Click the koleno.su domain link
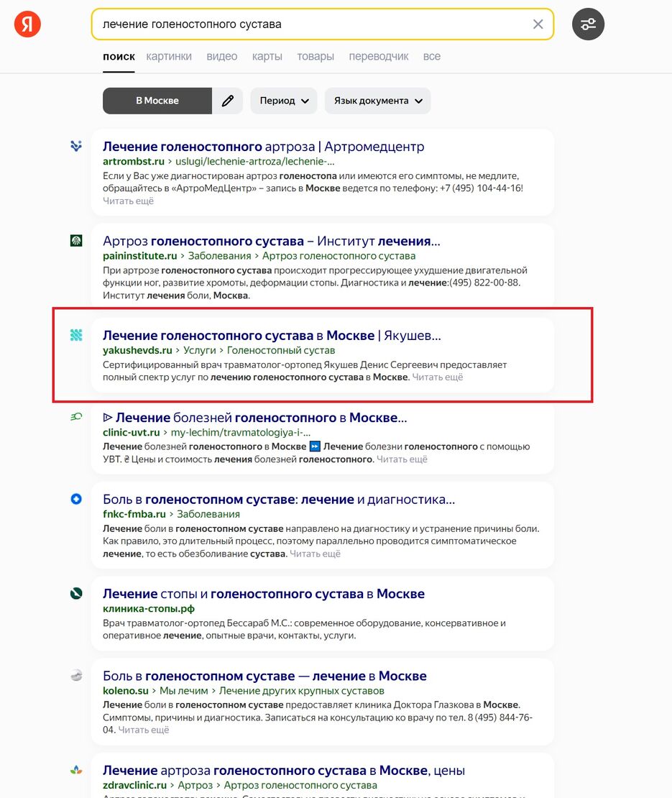 click(126, 691)
